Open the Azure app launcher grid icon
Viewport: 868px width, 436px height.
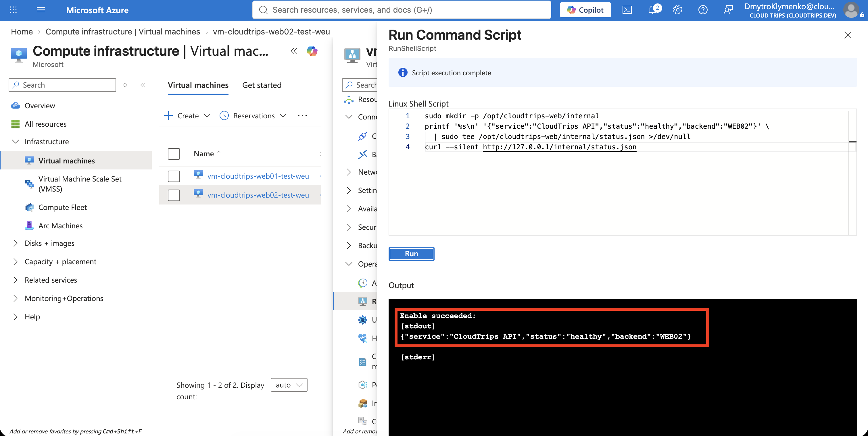pyautogui.click(x=13, y=10)
